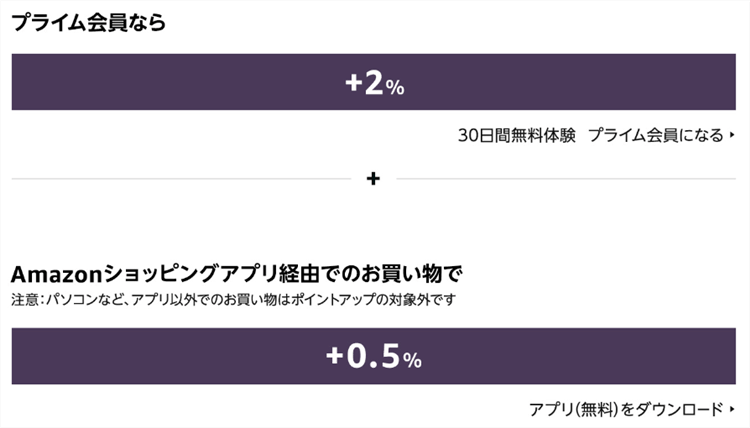Click the arrow beside プライム会員になる
750x428 pixels.
pos(732,136)
